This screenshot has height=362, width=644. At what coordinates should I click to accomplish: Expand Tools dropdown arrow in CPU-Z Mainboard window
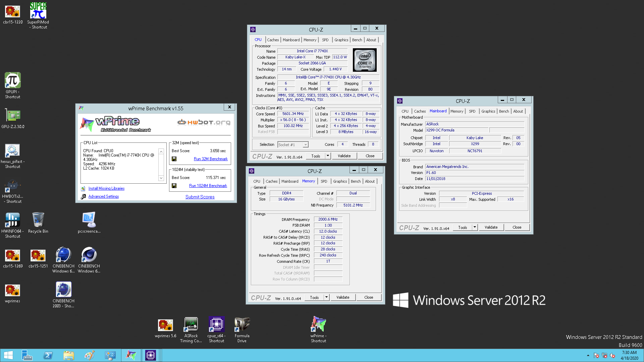(x=475, y=227)
